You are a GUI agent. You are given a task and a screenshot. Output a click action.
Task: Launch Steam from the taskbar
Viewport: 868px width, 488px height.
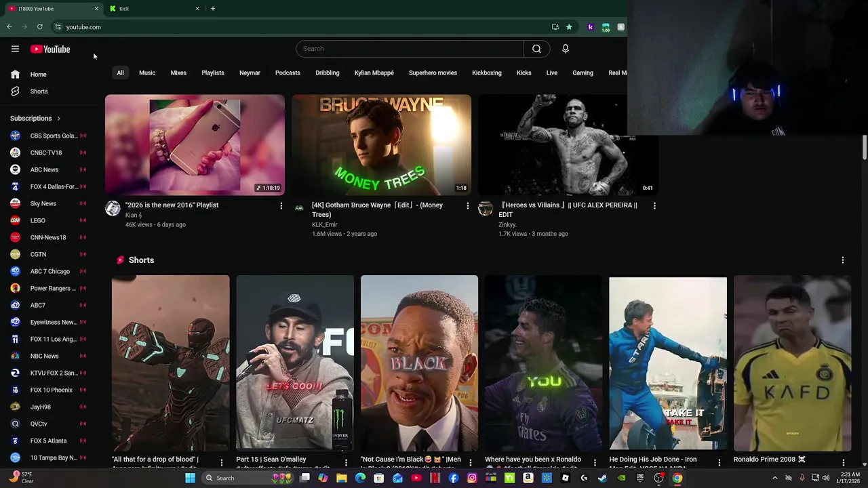[602, 478]
